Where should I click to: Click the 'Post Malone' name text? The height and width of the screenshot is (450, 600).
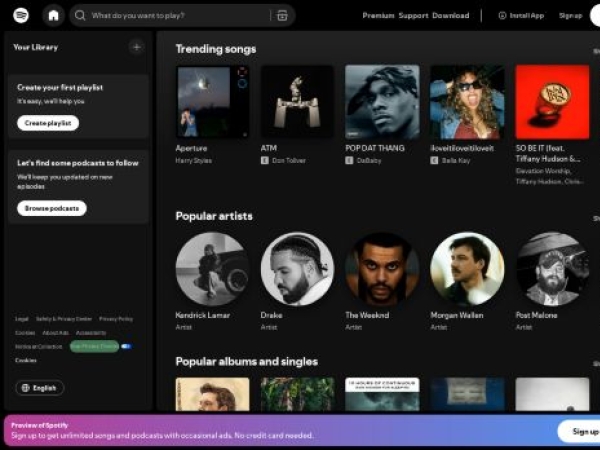536,315
